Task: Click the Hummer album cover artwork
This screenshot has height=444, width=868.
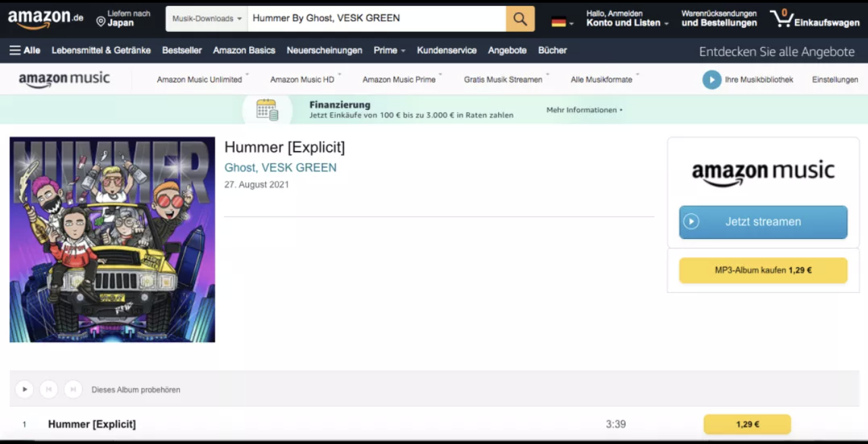Action: [x=112, y=240]
